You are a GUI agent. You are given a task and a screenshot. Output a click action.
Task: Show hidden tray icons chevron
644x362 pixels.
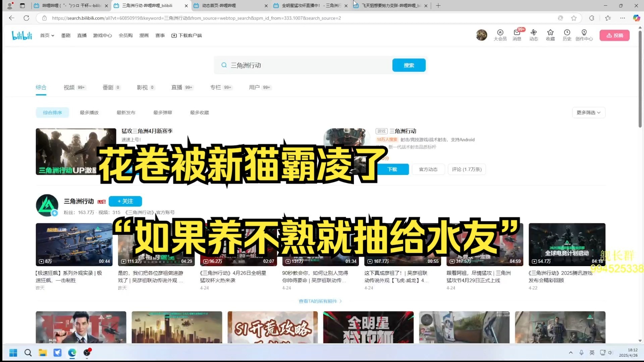(571, 353)
